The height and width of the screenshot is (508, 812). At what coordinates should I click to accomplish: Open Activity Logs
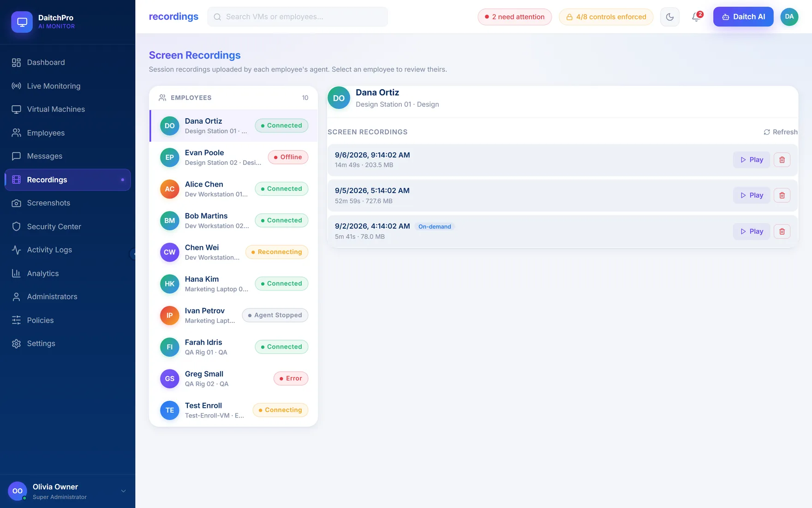coord(67,250)
